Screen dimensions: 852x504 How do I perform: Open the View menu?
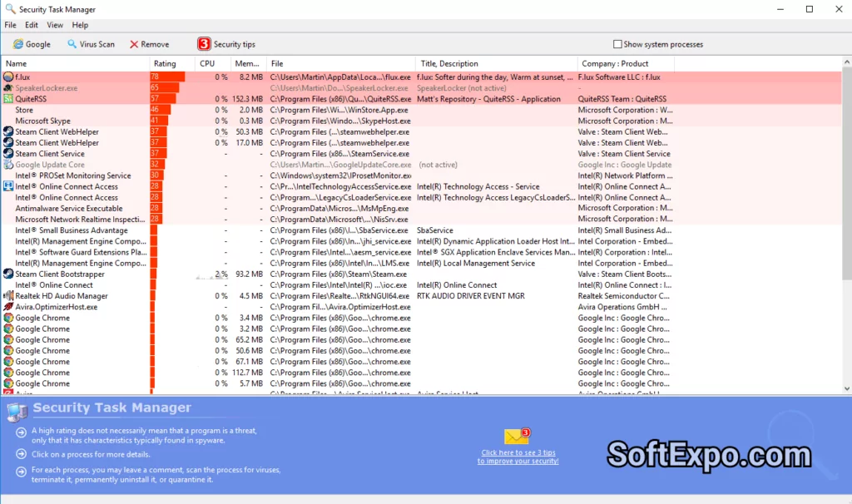55,24
